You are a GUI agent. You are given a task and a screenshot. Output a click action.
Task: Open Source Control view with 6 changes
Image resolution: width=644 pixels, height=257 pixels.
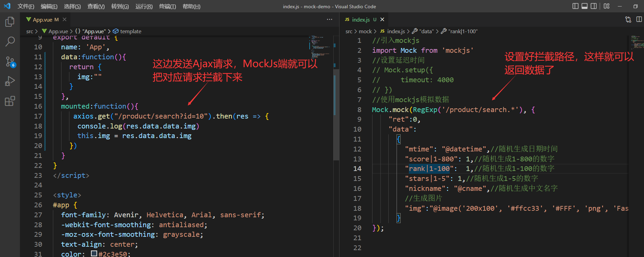[10, 62]
